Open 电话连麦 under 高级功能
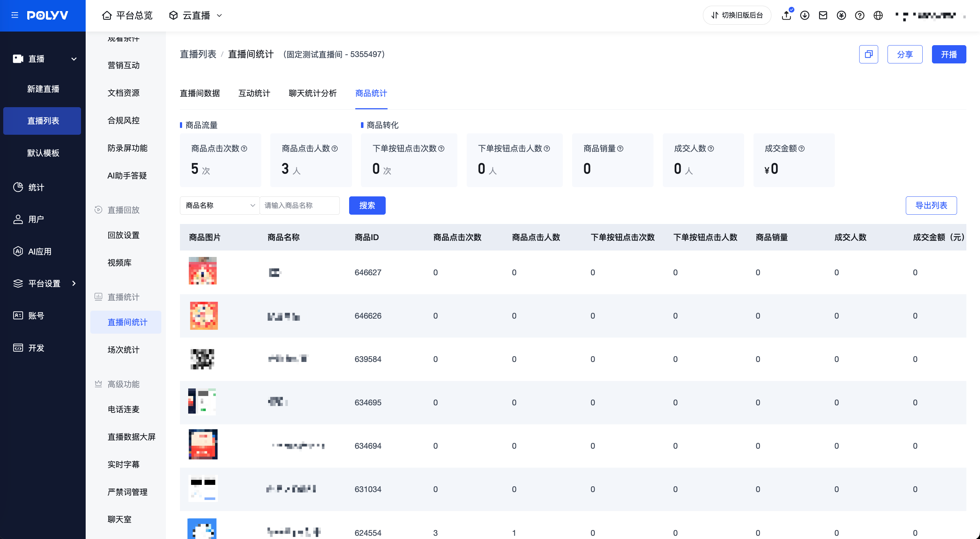 click(123, 409)
